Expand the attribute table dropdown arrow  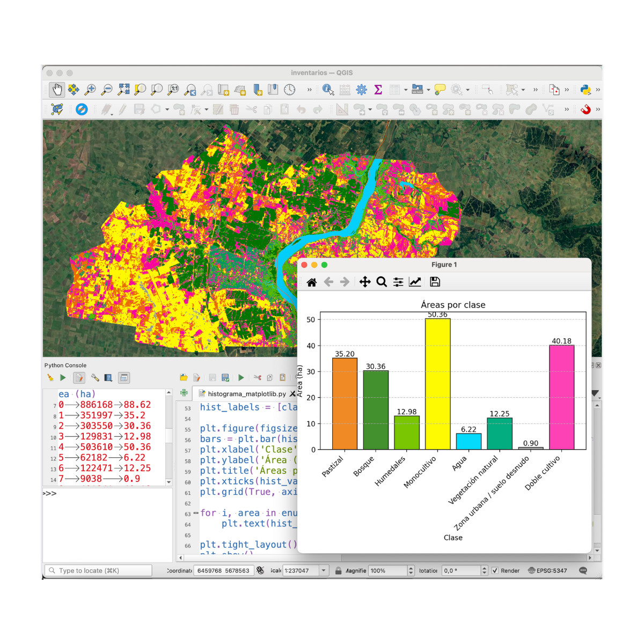(406, 90)
